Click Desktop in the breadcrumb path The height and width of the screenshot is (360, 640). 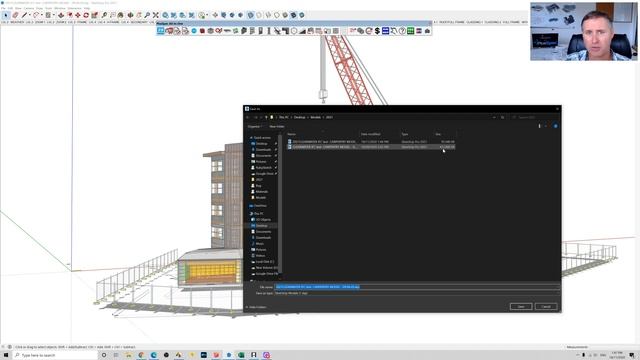coord(300,117)
